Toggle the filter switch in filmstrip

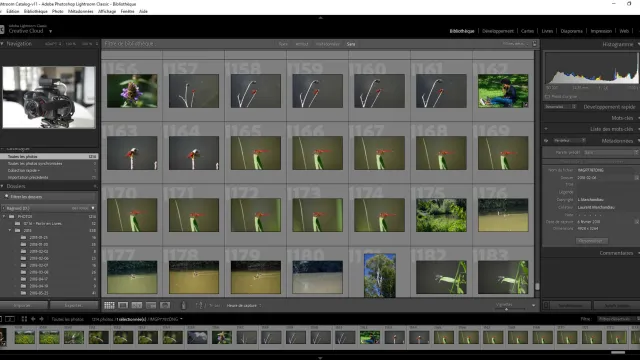tap(638, 319)
